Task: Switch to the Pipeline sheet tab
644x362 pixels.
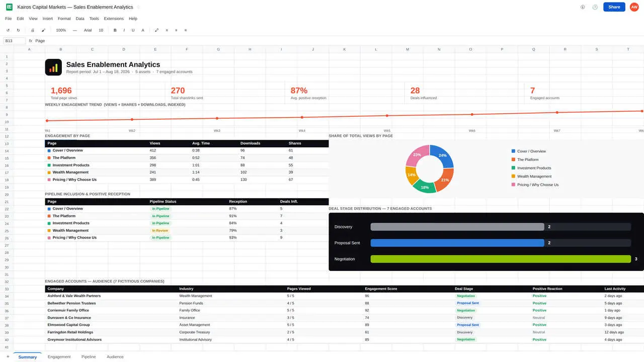Action: [x=89, y=356]
